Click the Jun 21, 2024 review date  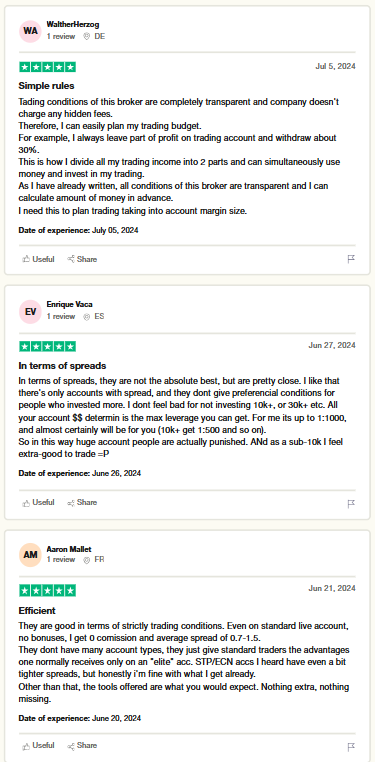332,589
